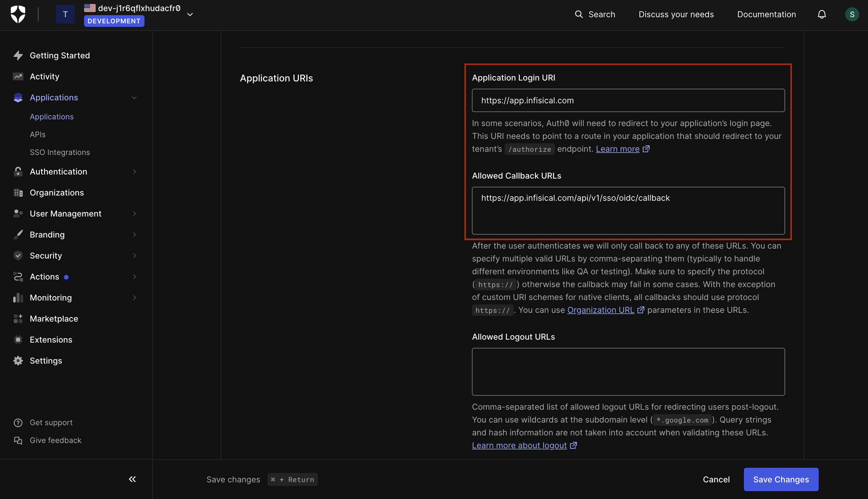Viewport: 868px width, 499px height.
Task: Click the Allowed Callback URLs text area
Action: coord(628,210)
